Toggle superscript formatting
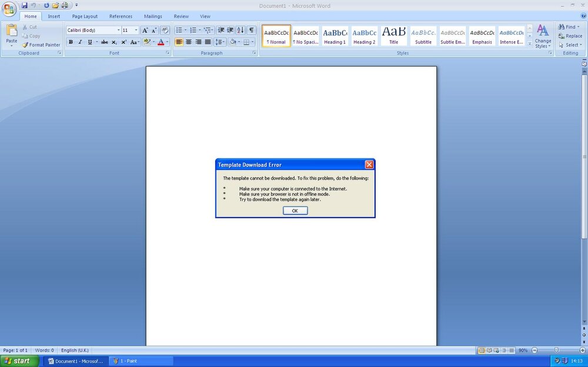 pos(123,42)
